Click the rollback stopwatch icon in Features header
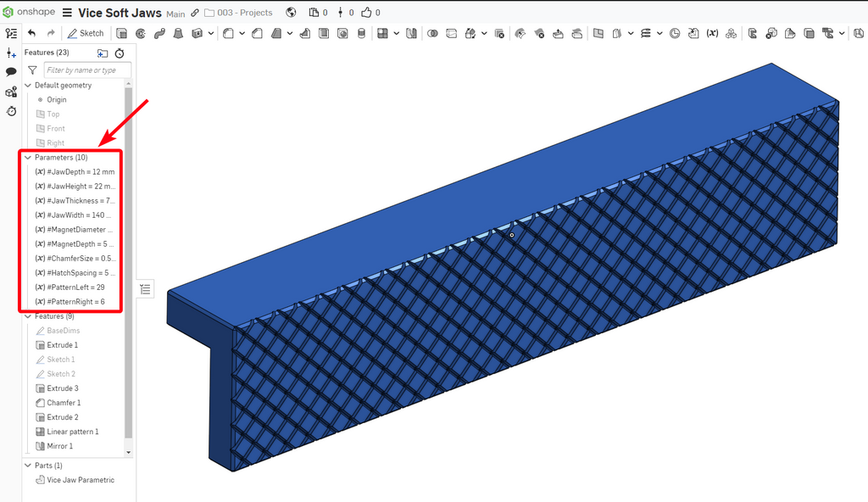 [120, 53]
